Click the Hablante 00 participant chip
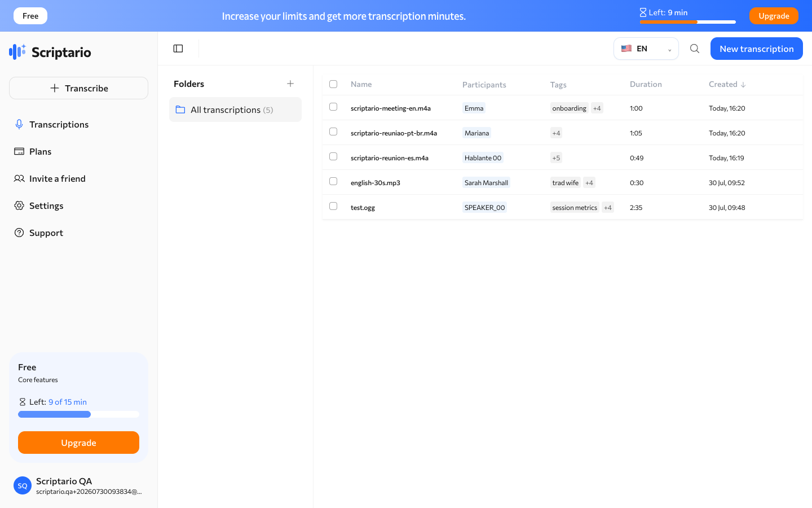 coord(483,158)
